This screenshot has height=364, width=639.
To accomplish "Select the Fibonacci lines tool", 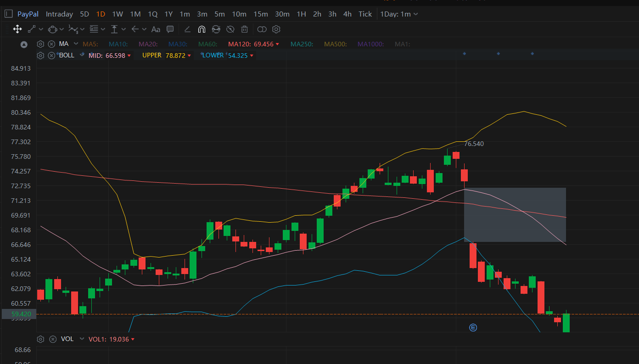I will 94,29.
